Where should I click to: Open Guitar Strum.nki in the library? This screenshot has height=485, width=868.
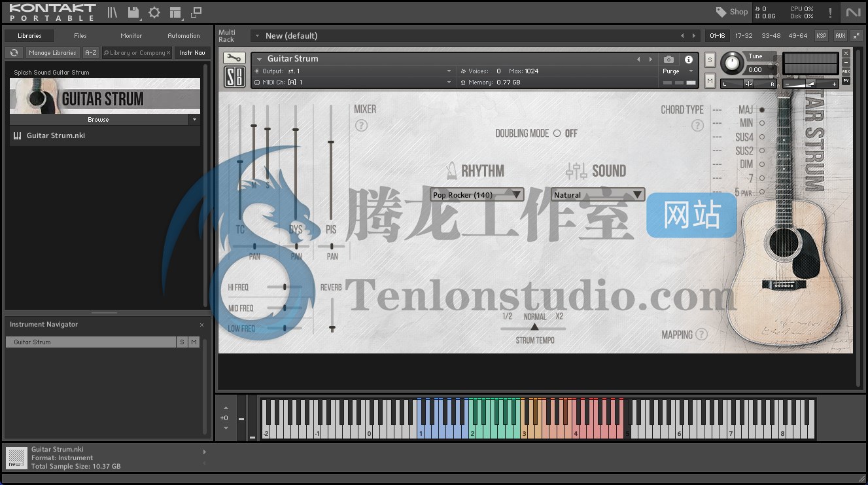[105, 136]
